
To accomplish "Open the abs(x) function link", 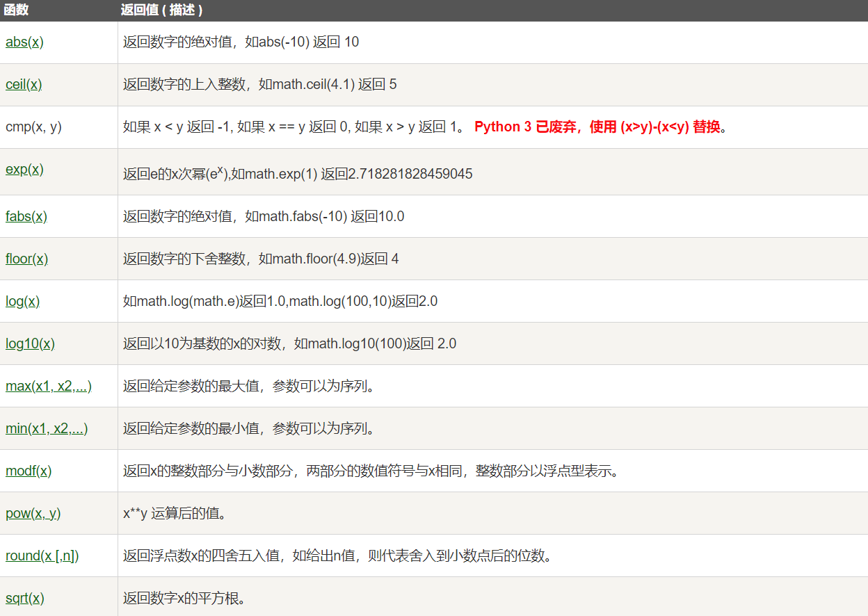I will tap(24, 42).
